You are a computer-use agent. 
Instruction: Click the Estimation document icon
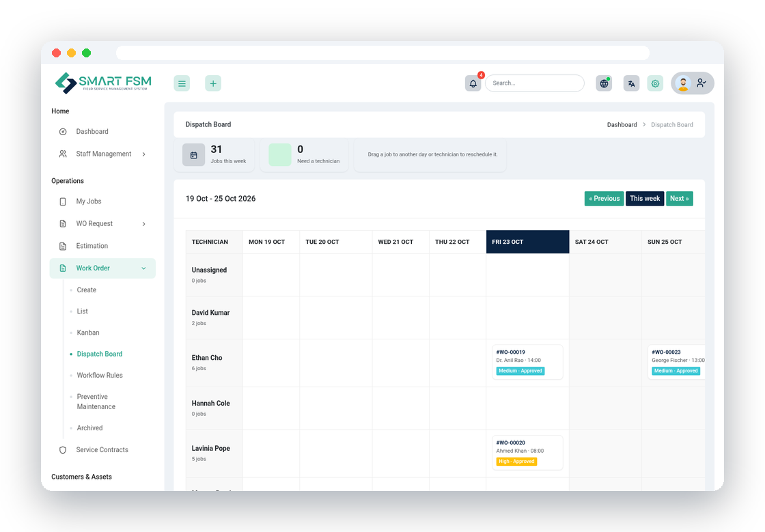click(63, 247)
